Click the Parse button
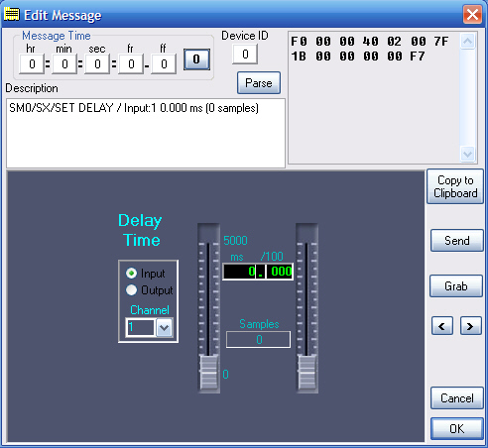Viewport: 488px width, 448px height. pyautogui.click(x=259, y=83)
